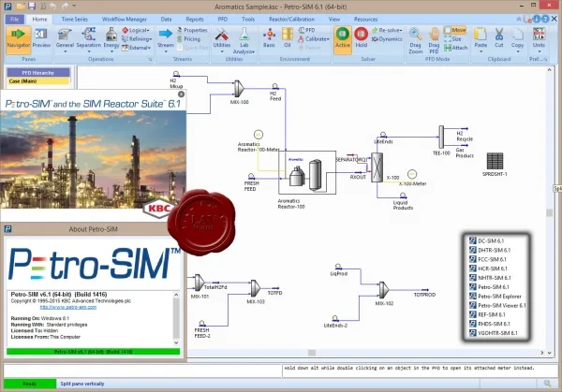Viewport: 562px width, 392px height.
Task: Switch to the Reactor/Calibration tab
Action: pos(291,20)
